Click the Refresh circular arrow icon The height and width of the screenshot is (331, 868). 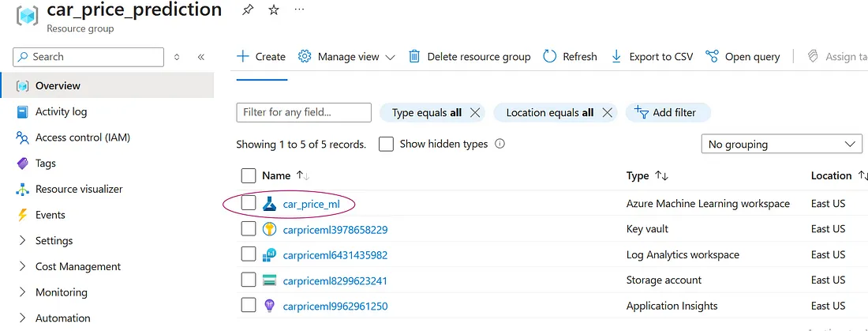(x=550, y=56)
